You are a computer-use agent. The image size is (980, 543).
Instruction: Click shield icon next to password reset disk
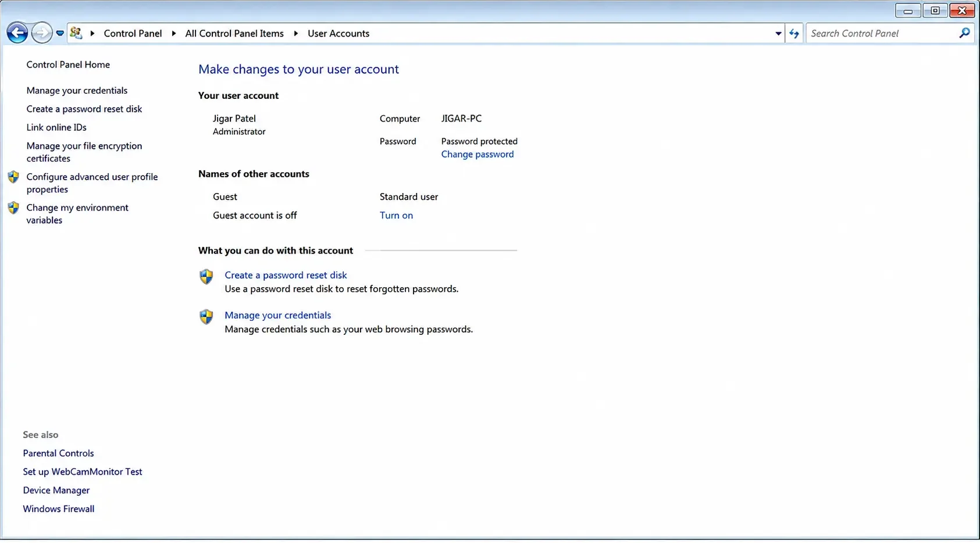pos(206,277)
